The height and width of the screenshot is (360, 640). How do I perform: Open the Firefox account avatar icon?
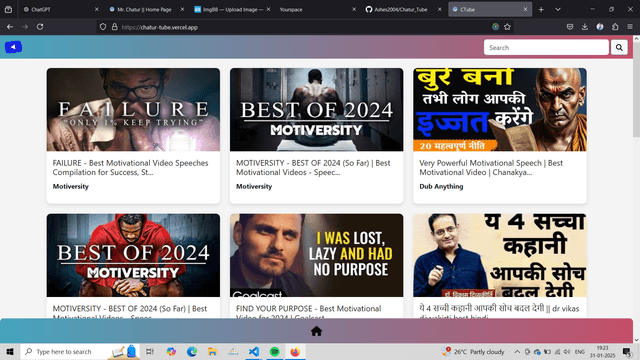(600, 27)
